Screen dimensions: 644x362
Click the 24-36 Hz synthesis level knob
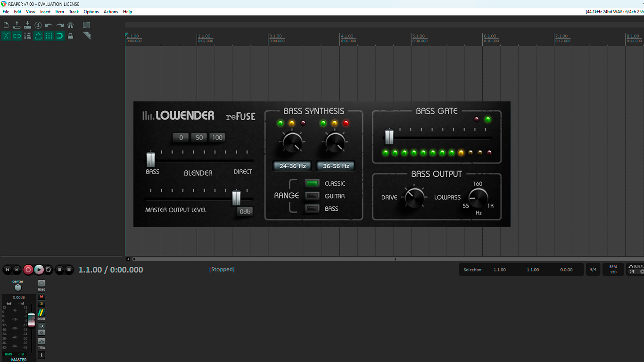click(x=292, y=142)
